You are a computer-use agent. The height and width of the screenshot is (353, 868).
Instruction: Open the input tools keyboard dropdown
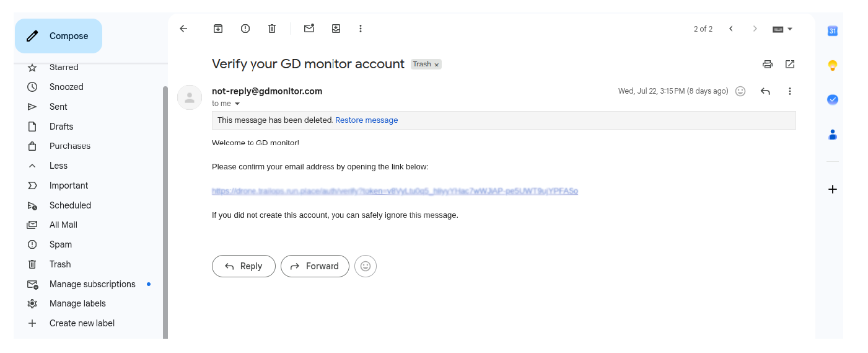(783, 29)
